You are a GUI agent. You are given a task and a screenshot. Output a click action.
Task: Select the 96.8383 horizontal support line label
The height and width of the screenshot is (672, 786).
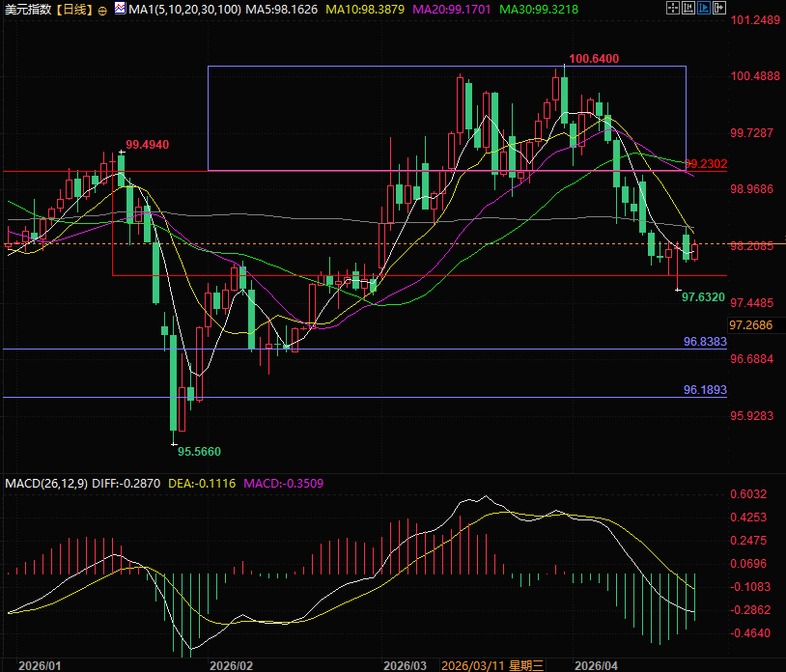tap(705, 342)
